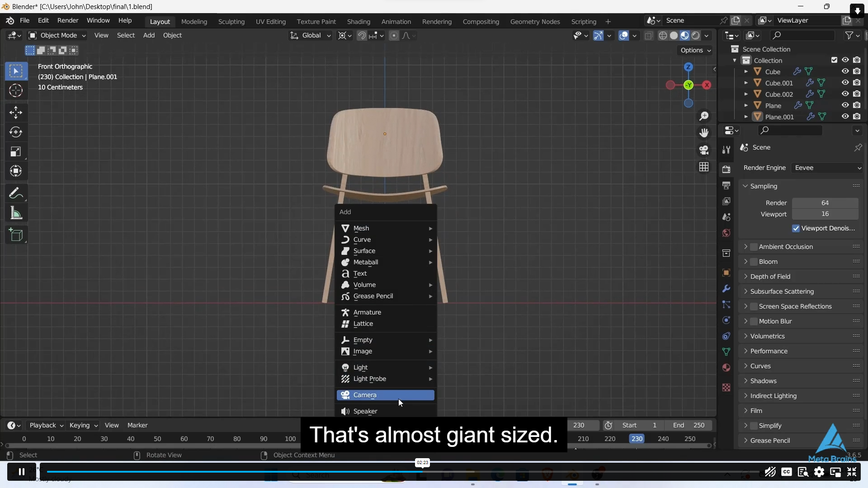Disable the Collection checkbox in the outliner
The image size is (868, 488).
pyautogui.click(x=834, y=60)
